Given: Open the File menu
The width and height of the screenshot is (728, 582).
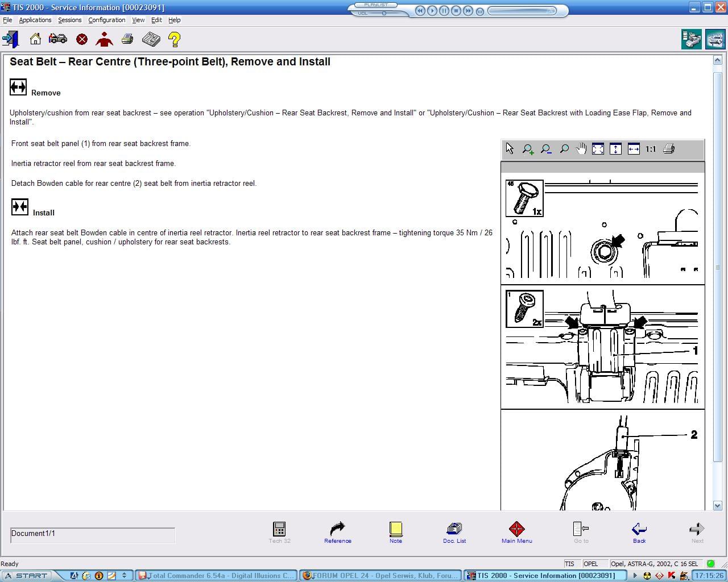Looking at the screenshot, I should point(7,20).
